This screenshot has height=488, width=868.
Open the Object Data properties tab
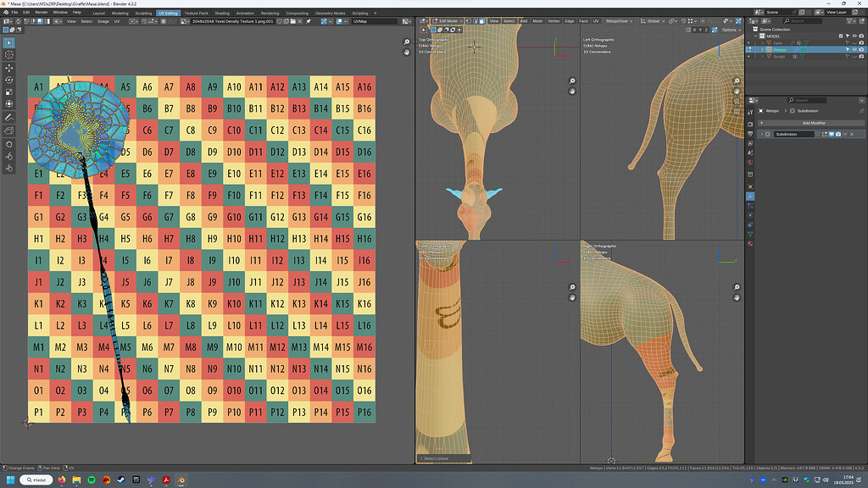751,234
